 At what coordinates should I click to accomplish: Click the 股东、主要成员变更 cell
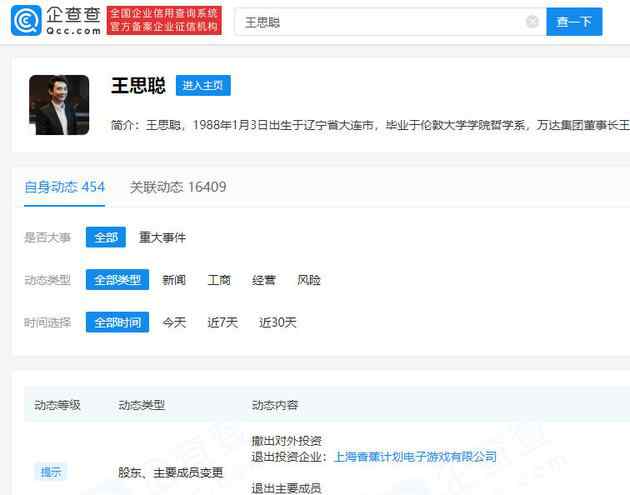pyautogui.click(x=171, y=472)
